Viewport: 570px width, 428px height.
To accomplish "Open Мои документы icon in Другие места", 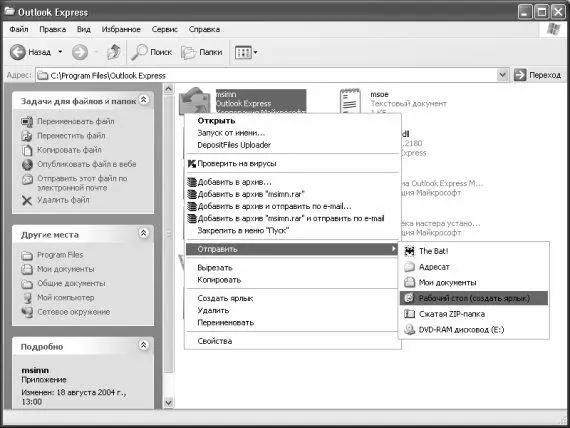I will click(x=27, y=269).
